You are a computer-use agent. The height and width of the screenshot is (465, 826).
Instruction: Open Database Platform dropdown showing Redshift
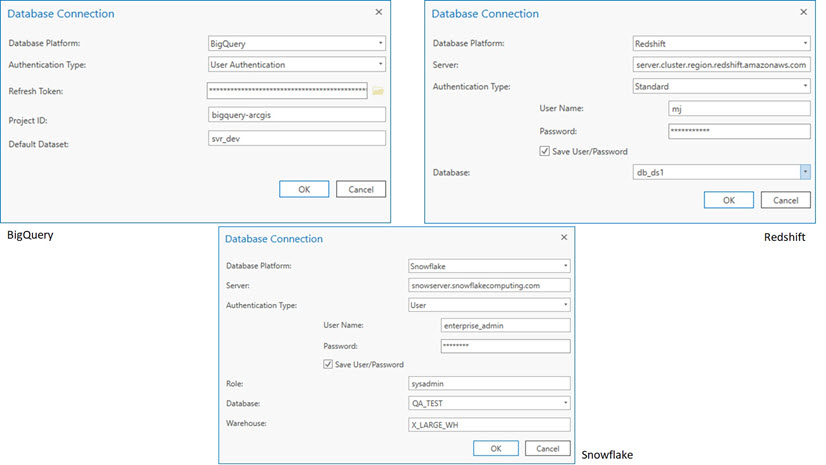pos(721,43)
